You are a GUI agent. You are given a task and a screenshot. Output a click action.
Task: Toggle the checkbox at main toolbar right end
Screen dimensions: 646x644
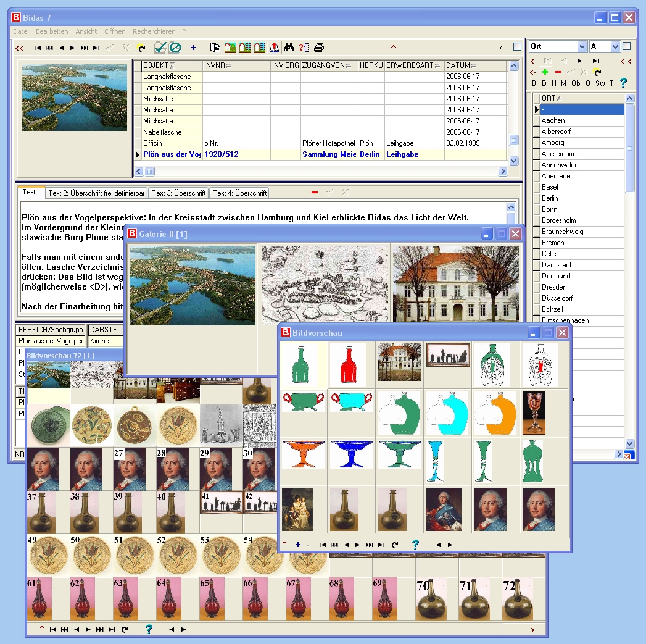[x=517, y=46]
